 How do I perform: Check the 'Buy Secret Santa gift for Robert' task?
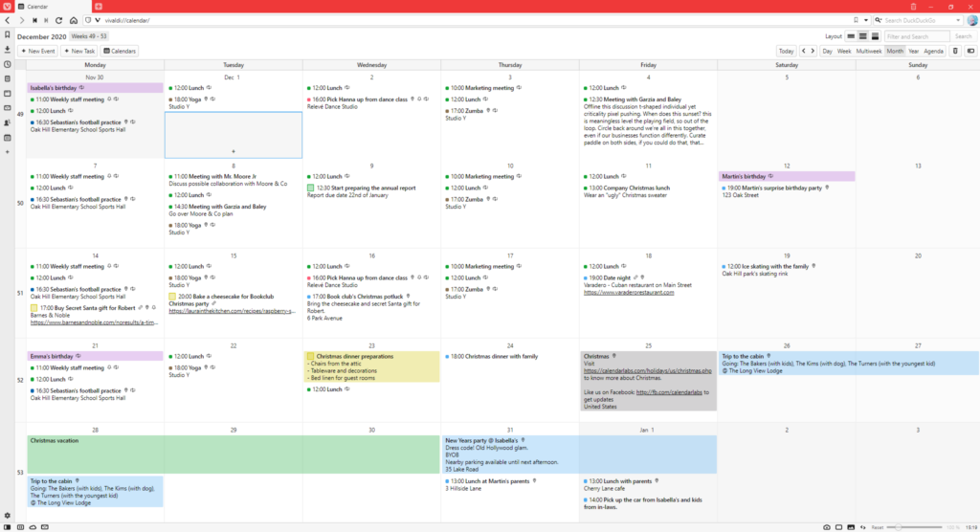click(33, 308)
